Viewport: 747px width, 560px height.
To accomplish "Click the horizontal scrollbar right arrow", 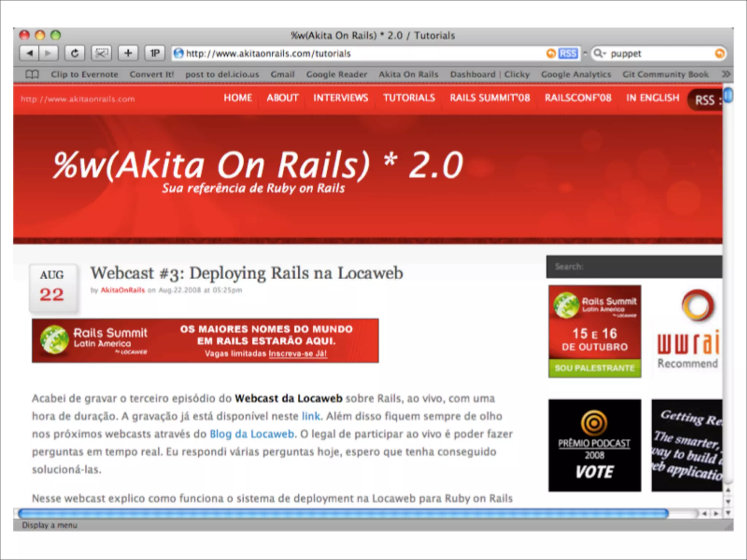I will click(x=716, y=514).
